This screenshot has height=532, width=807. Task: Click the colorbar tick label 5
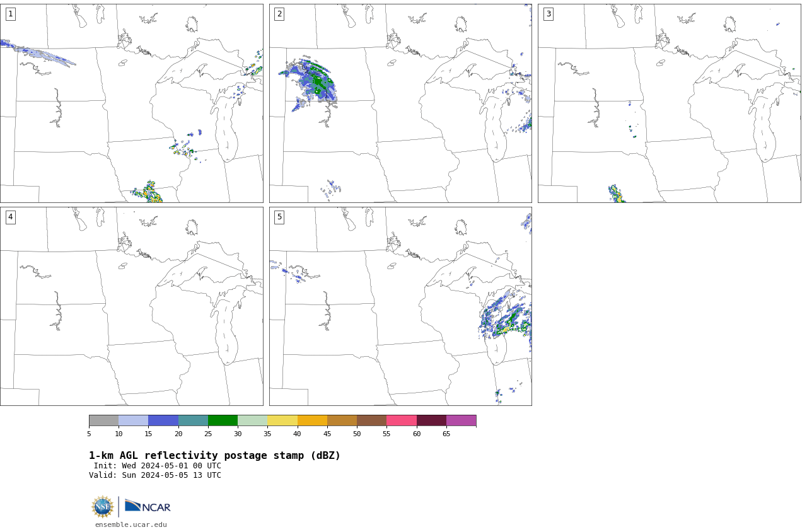click(89, 434)
